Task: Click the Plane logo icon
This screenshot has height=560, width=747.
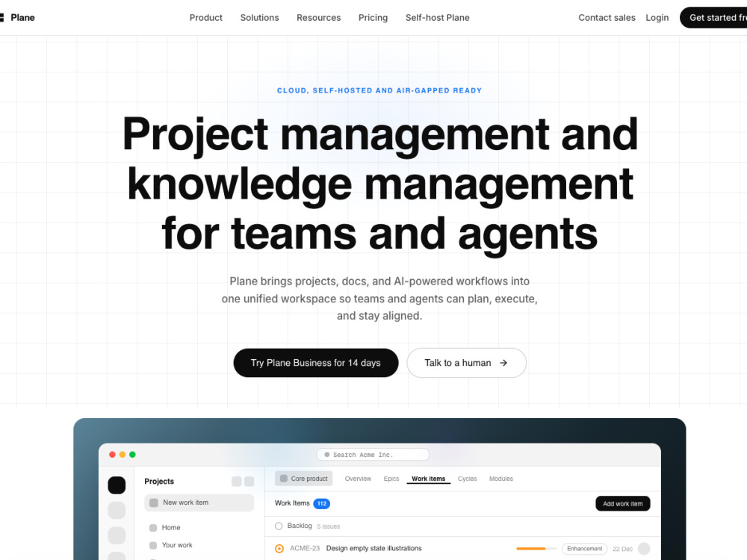Action: point(1,18)
